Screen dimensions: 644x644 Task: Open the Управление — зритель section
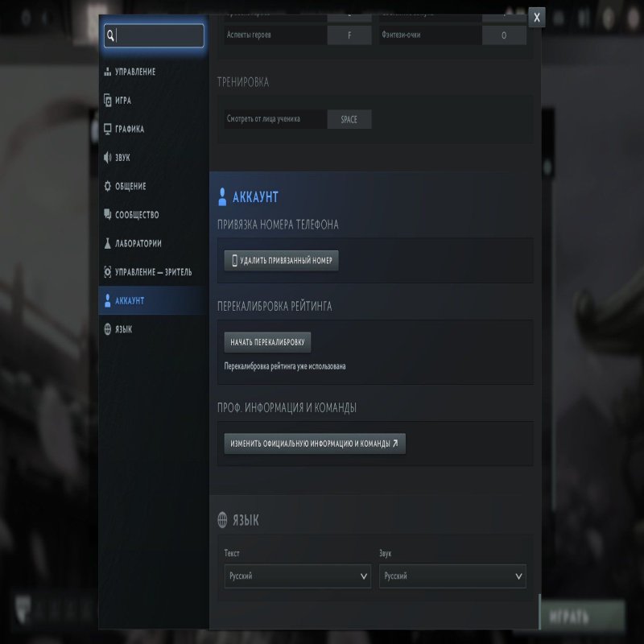tap(153, 272)
